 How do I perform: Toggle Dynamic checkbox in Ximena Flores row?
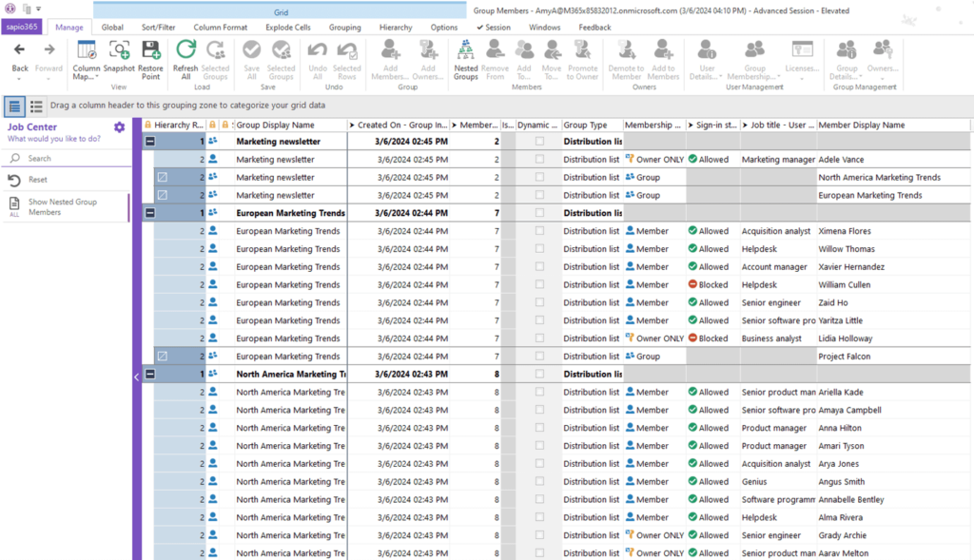(539, 230)
